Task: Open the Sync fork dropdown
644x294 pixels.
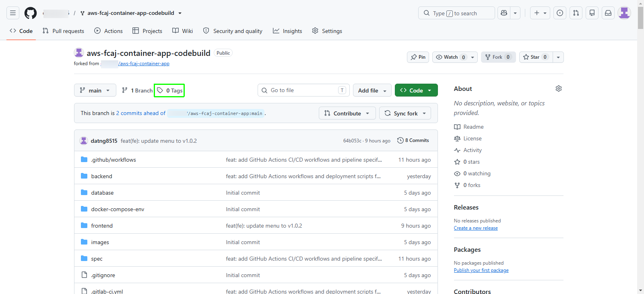Action: [x=405, y=113]
